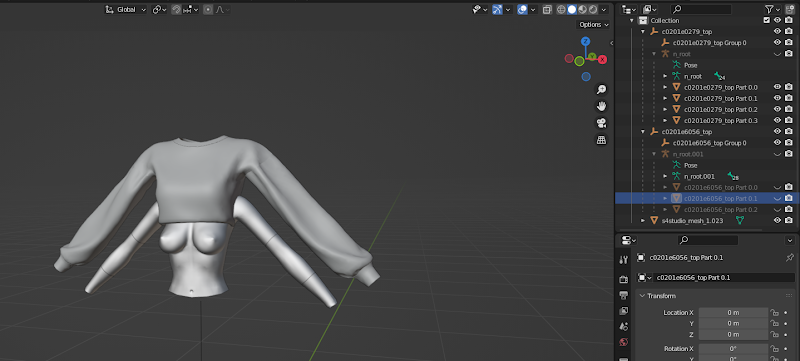
Task: Open the Output properties tab
Action: point(623,295)
